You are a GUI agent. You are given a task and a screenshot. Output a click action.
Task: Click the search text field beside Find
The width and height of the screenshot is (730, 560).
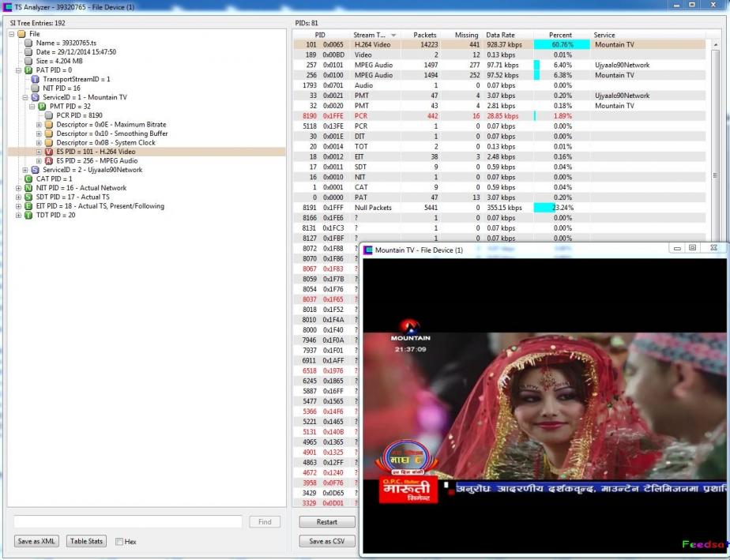point(128,522)
